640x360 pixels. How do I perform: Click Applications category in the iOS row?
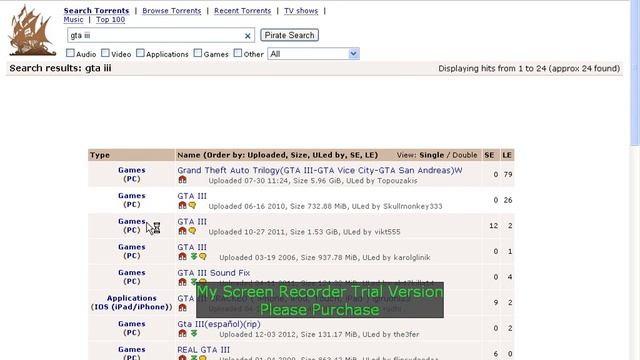tap(131, 298)
